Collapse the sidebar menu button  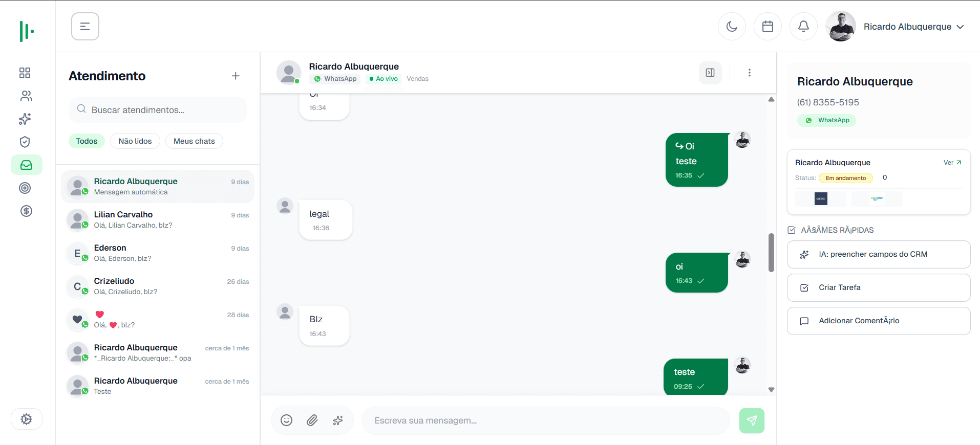pos(85,27)
